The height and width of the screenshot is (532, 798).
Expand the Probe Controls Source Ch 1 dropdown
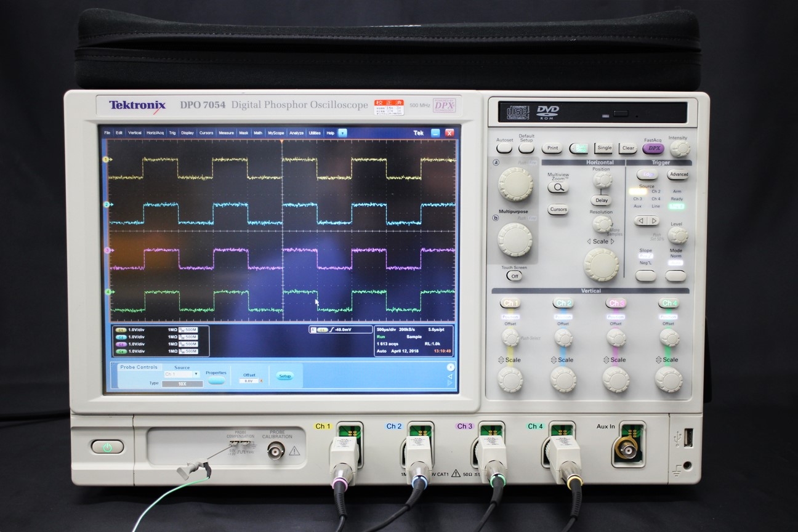(x=196, y=374)
